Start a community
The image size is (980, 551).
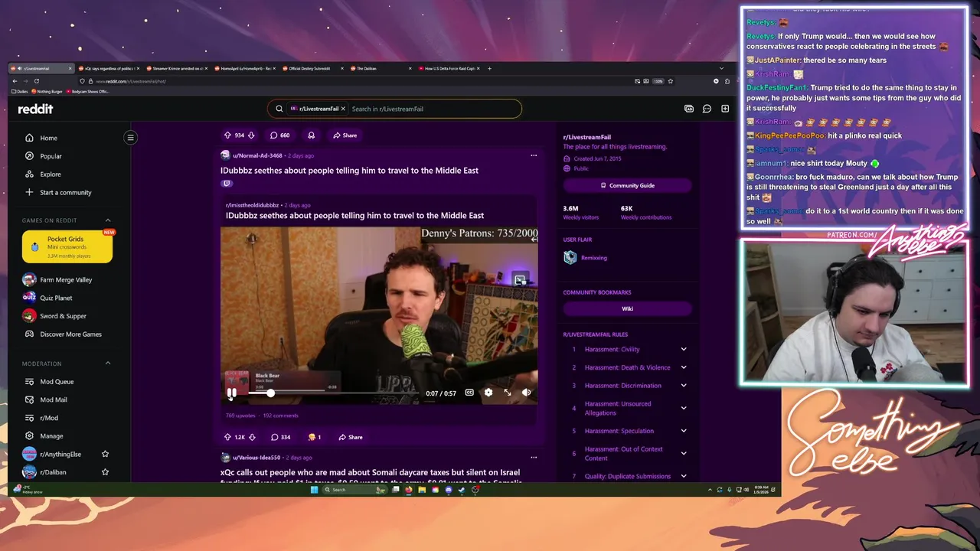(x=65, y=193)
